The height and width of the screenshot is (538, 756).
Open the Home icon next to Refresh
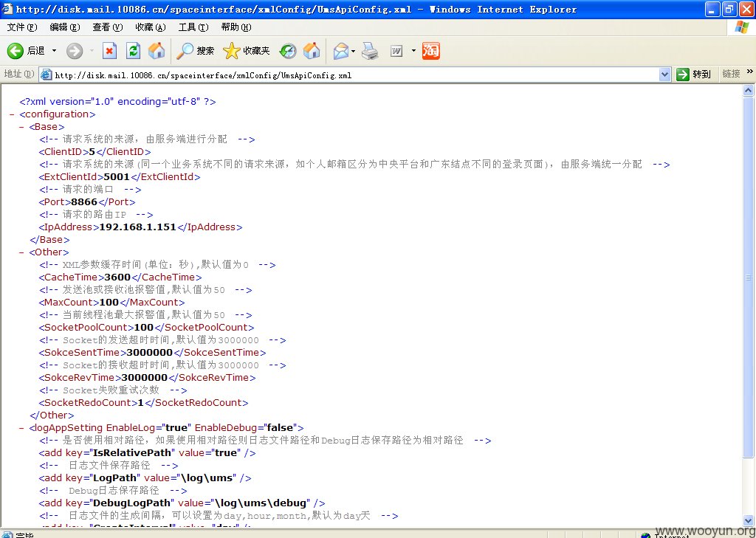[x=157, y=51]
